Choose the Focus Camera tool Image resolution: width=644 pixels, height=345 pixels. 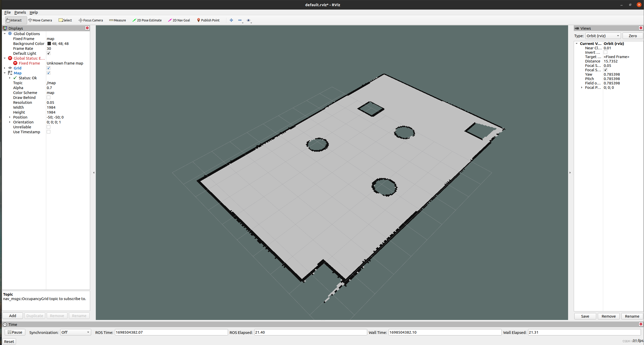(x=91, y=20)
